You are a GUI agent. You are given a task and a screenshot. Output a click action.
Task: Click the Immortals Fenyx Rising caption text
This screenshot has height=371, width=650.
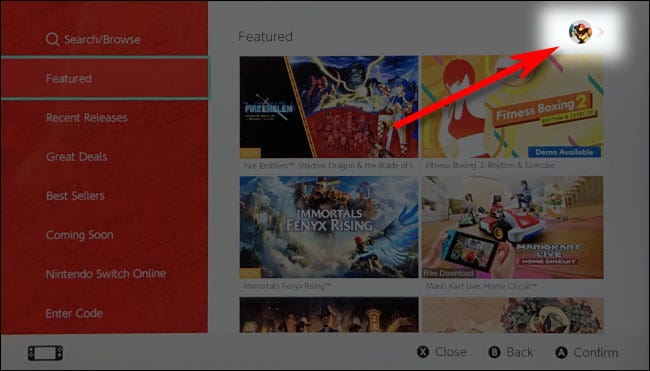click(x=287, y=286)
